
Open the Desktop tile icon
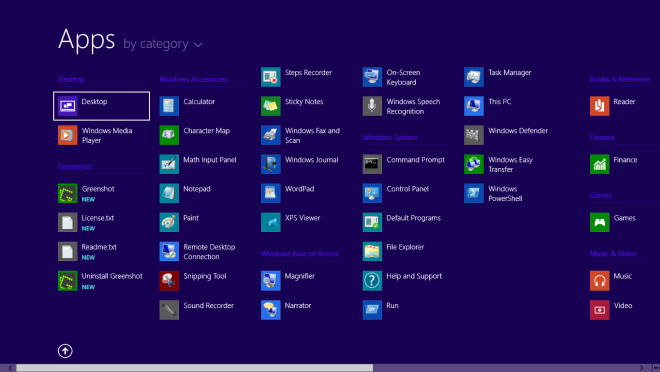pos(67,106)
